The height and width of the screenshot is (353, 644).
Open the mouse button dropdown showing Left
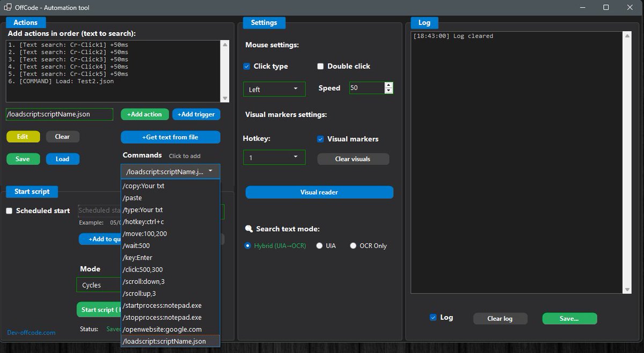(274, 89)
